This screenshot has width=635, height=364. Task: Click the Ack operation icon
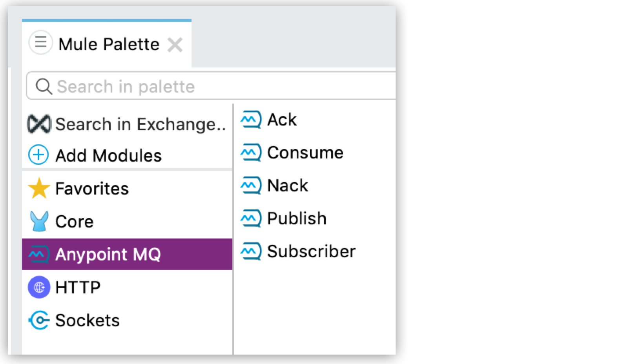(251, 120)
